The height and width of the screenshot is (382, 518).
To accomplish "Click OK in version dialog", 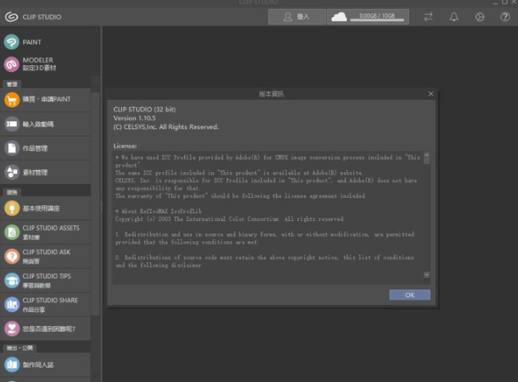I will (x=410, y=295).
